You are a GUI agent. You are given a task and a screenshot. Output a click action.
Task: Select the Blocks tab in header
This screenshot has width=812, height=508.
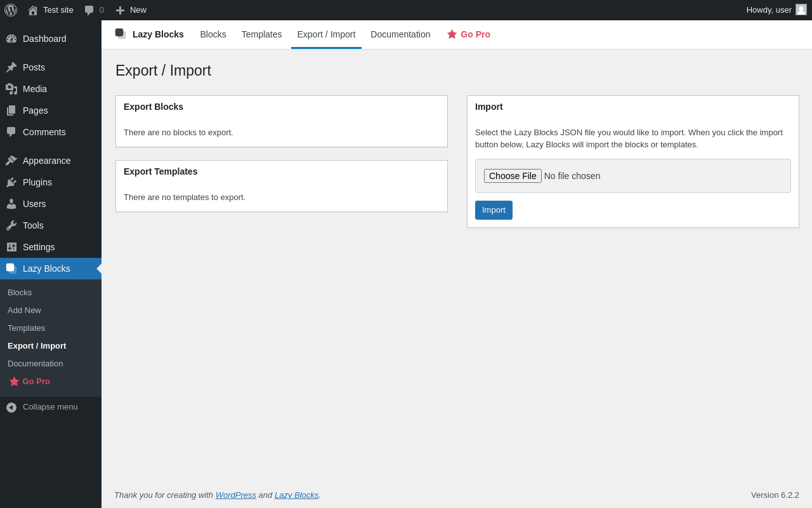(x=213, y=34)
